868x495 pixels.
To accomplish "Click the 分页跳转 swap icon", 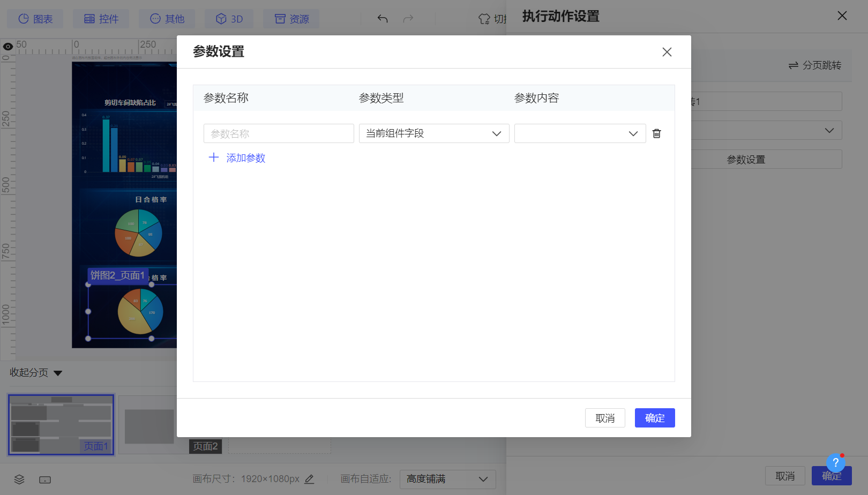I will 794,65.
